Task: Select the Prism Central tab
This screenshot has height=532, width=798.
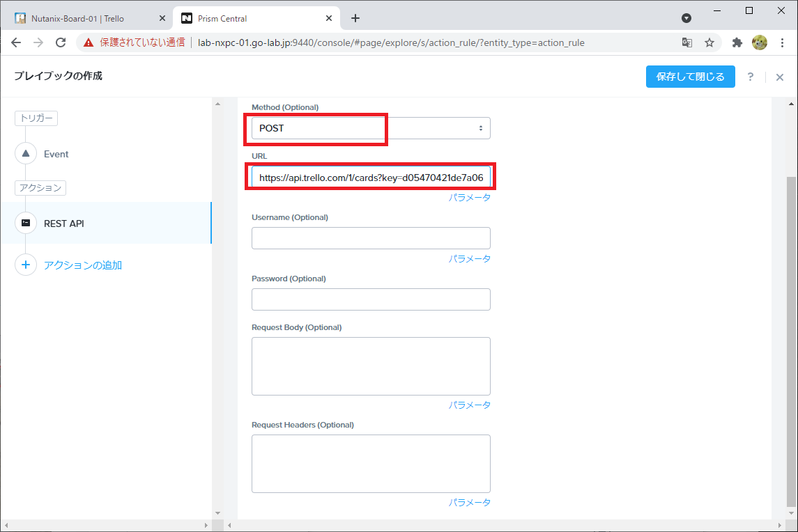Action: [x=257, y=18]
